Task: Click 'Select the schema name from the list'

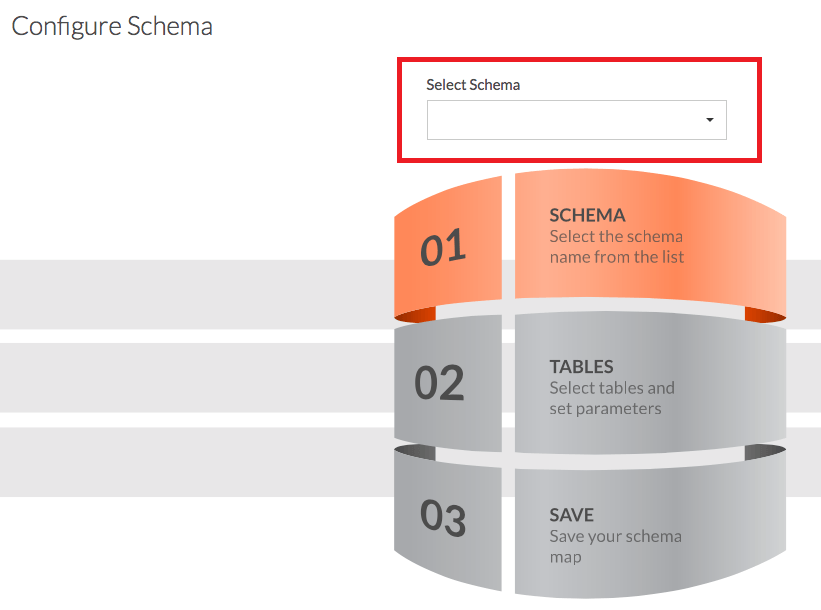Action: tap(616, 246)
